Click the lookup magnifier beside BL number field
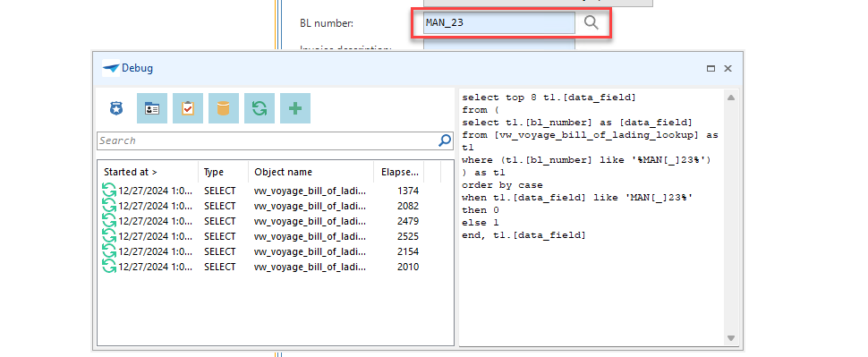 (591, 22)
